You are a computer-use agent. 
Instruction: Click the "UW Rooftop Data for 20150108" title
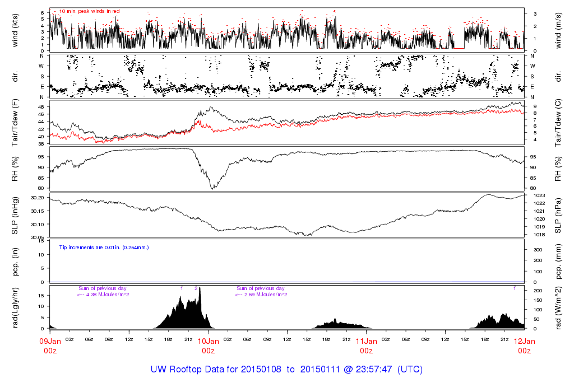(x=216, y=370)
